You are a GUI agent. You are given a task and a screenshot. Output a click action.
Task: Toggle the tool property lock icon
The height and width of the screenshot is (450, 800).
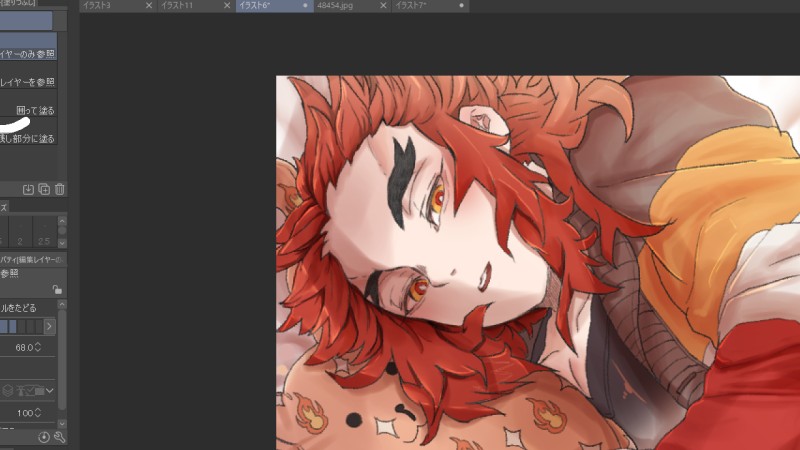click(57, 290)
